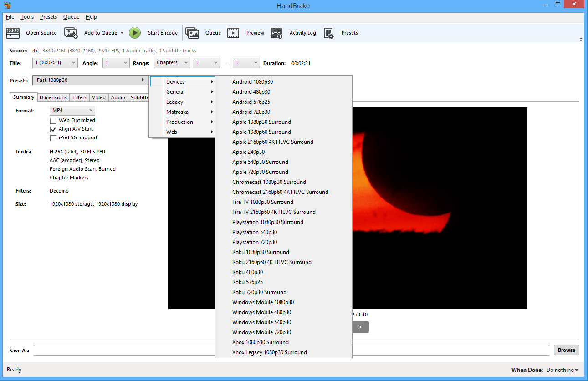Image resolution: width=588 pixels, height=381 pixels.
Task: Click the Presets gear-document icon
Action: [329, 33]
